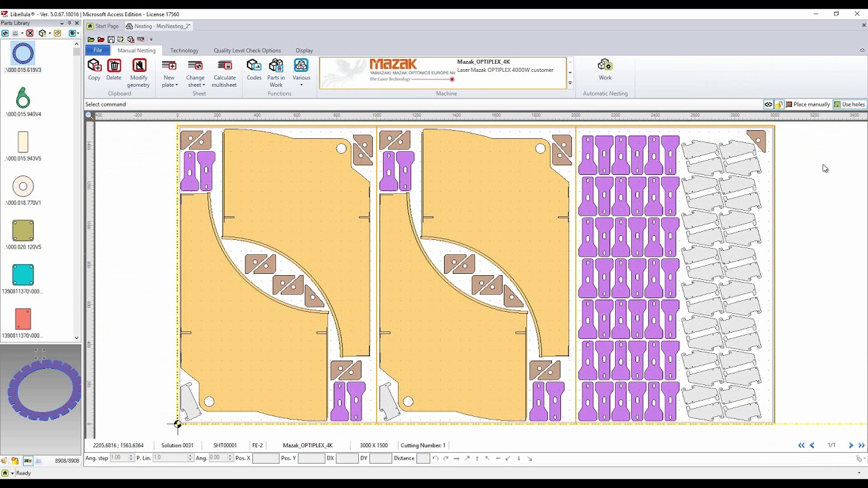Screen dimensions: 868x488
Task: Select part 000.018.770V1 thumbnail
Action: click(x=23, y=186)
